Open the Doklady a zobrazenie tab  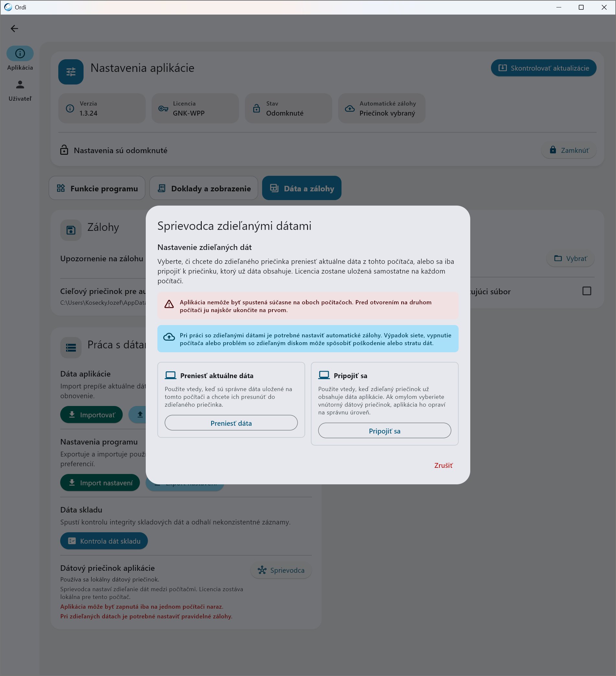click(204, 188)
